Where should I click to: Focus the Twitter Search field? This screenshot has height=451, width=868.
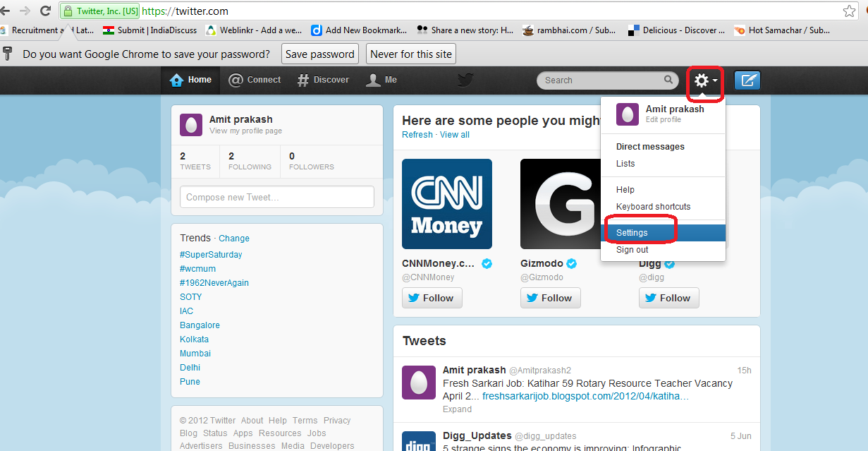pos(608,80)
